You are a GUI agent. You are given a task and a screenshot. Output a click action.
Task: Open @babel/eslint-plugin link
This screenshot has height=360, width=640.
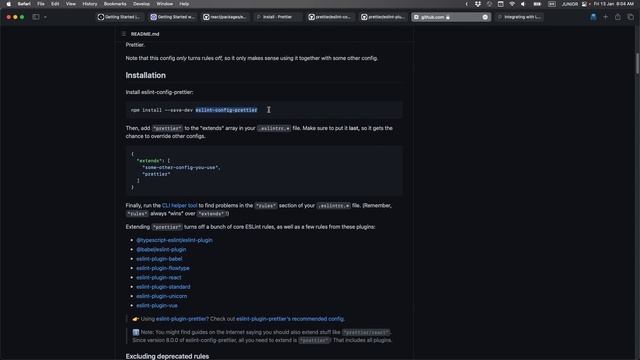[x=161, y=249]
